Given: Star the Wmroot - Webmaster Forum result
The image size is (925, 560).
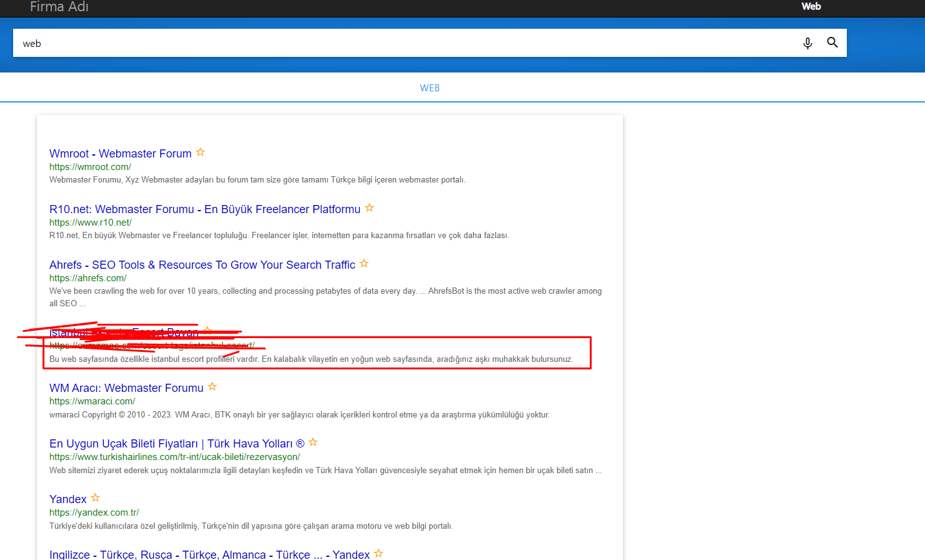Looking at the screenshot, I should coord(200,152).
